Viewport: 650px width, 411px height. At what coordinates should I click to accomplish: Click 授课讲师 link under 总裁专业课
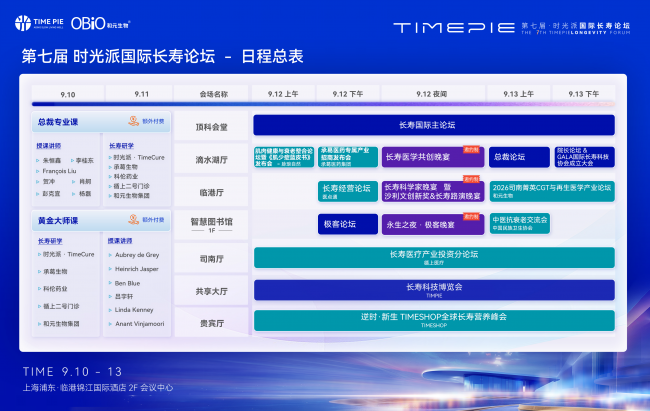pyautogui.click(x=49, y=146)
